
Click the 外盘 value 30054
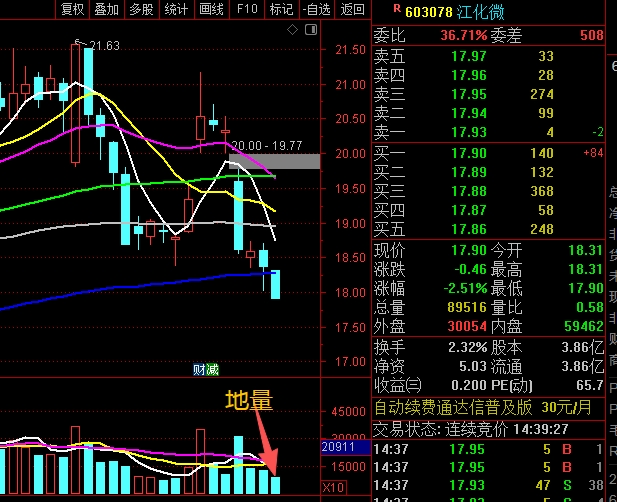(x=467, y=326)
